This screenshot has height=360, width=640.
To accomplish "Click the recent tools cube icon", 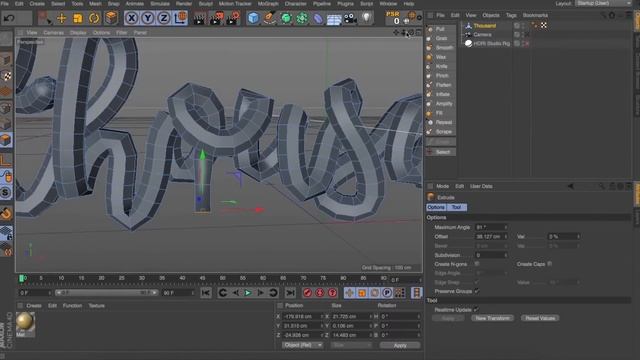I will coord(111,18).
